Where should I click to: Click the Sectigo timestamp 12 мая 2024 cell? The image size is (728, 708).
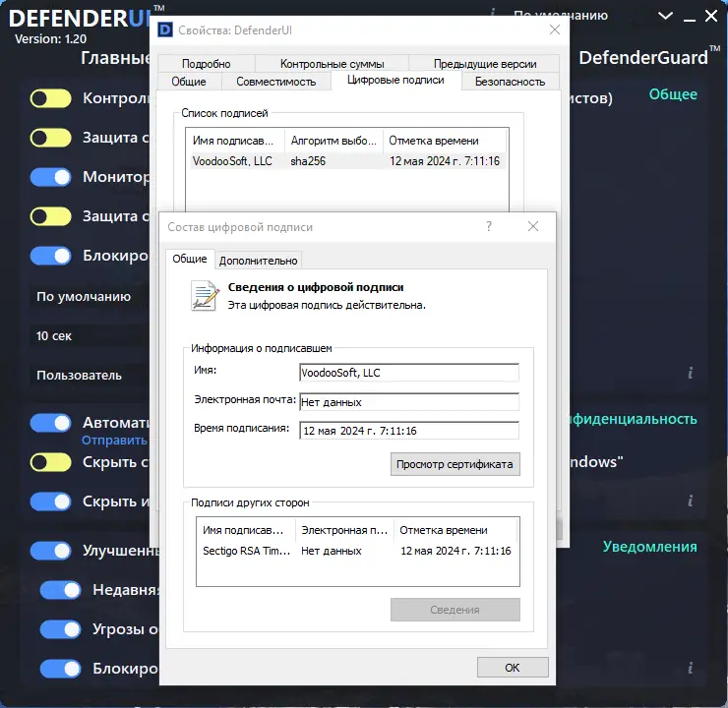tap(455, 551)
